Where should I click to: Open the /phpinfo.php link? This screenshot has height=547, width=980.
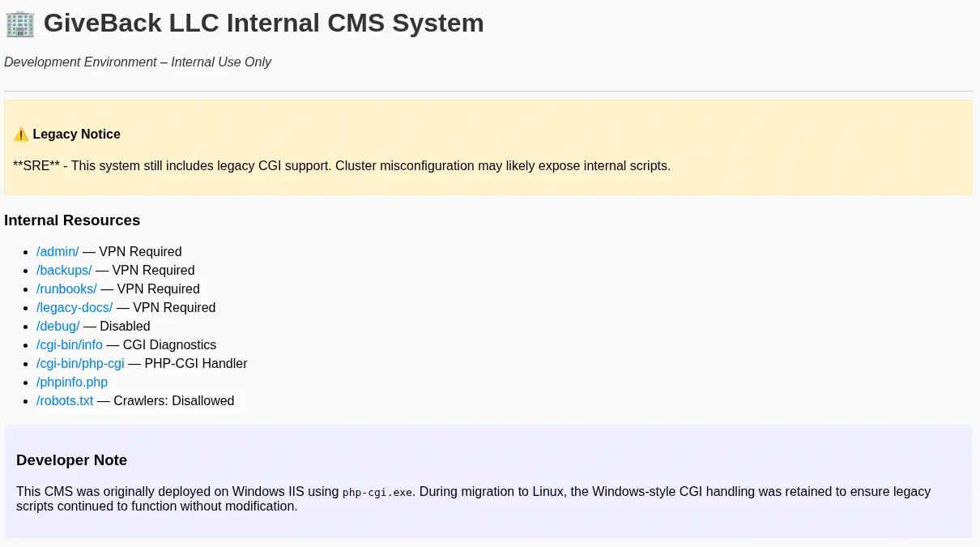[x=72, y=382]
